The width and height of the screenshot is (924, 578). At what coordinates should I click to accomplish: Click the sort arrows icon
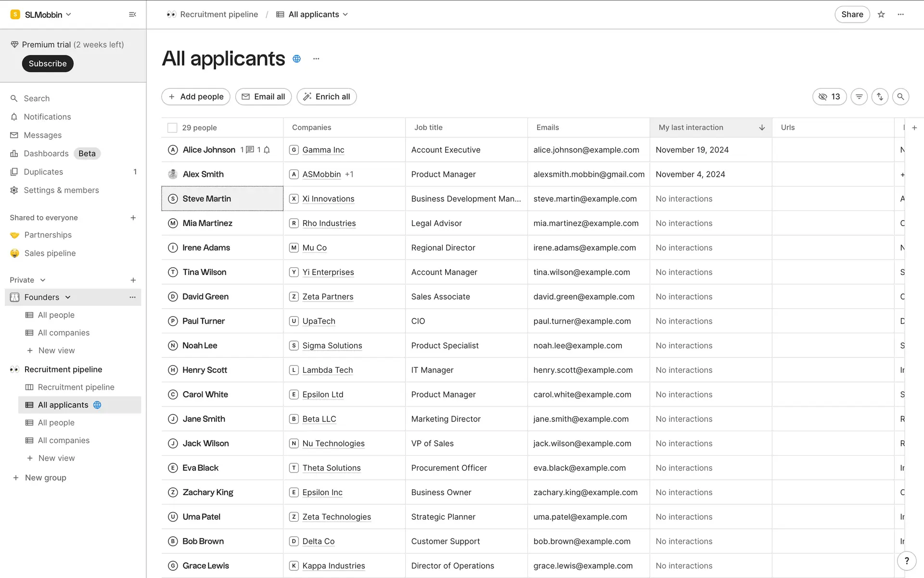click(880, 97)
